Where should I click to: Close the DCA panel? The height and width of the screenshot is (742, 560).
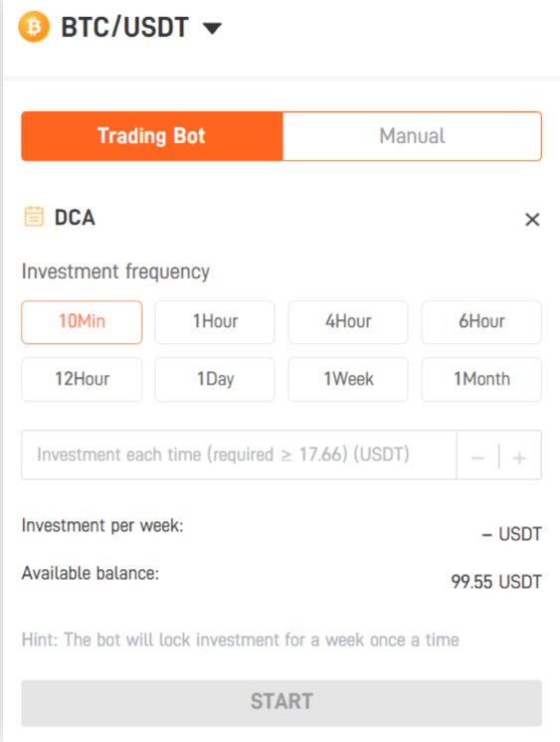[x=532, y=219]
